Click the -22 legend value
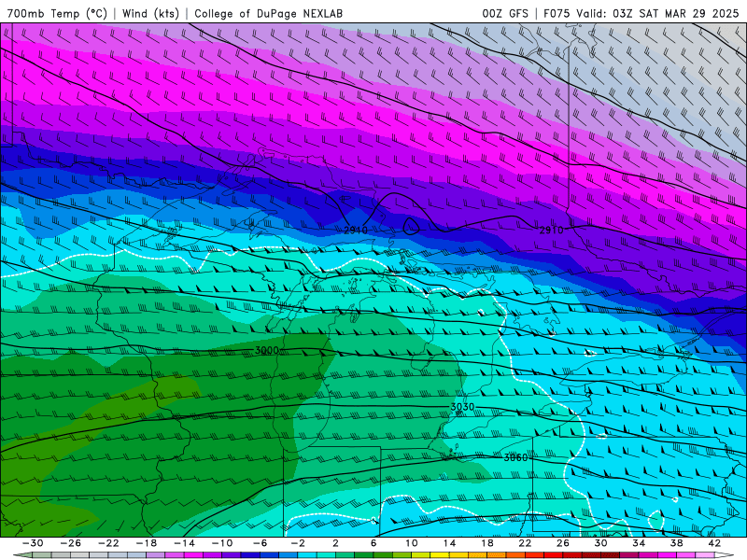Image resolution: width=747 pixels, height=560 pixels. click(108, 543)
